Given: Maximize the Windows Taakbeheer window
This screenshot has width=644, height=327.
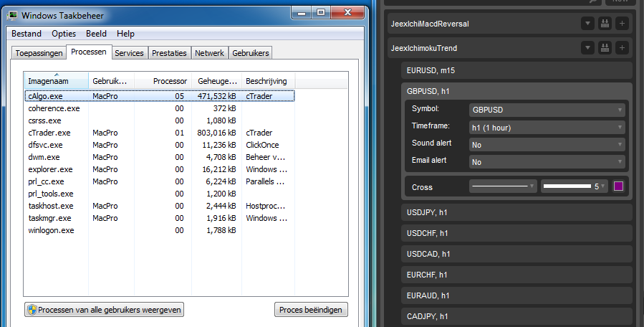Looking at the screenshot, I should pos(321,13).
